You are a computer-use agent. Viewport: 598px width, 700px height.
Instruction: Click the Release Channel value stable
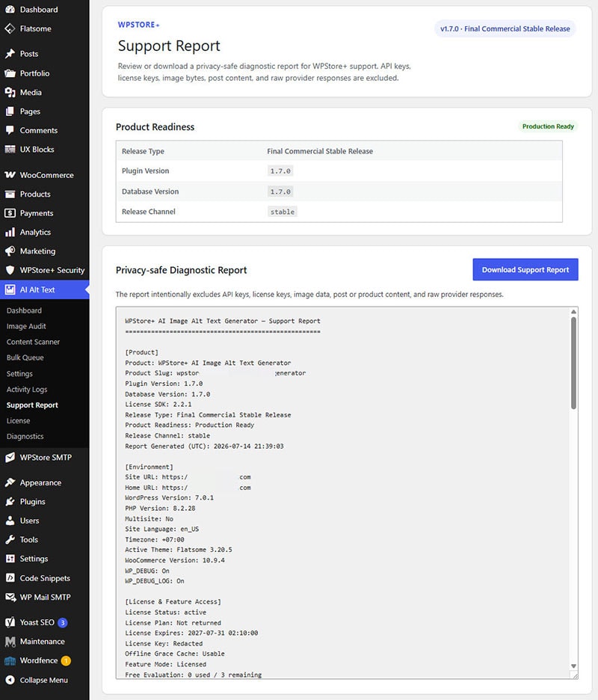(283, 212)
